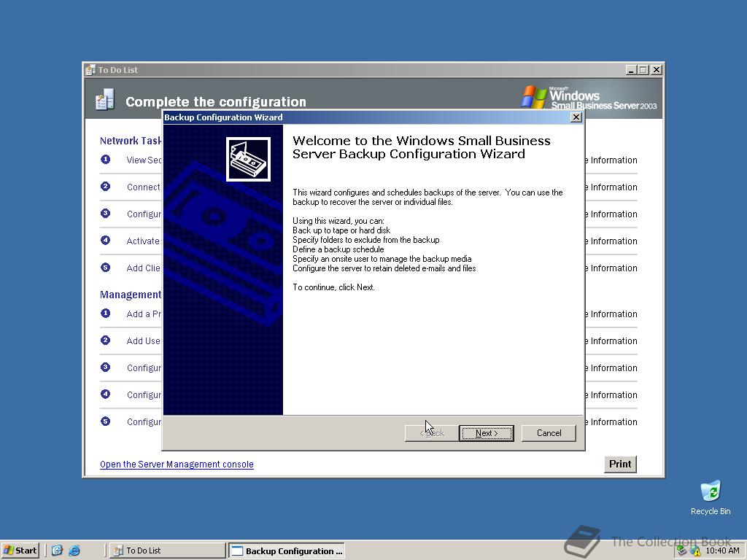Screen dimensions: 747x560
Task: Click the network connection tray icon
Action: (682, 551)
